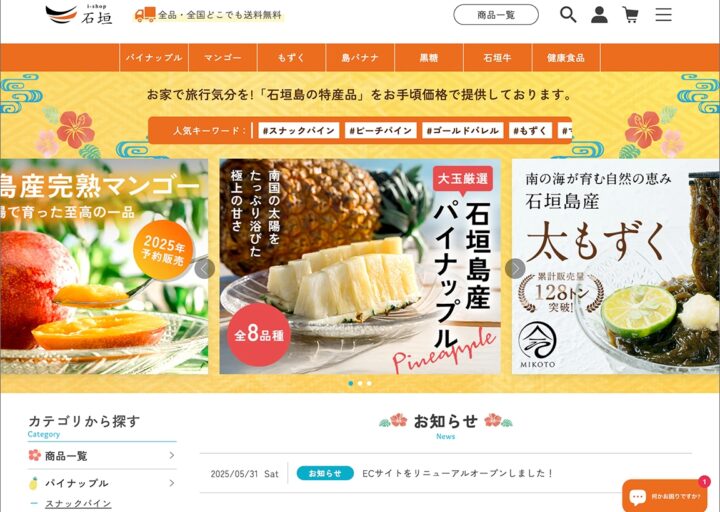
Task: Select the first carousel pagination dot
Action: point(351,383)
